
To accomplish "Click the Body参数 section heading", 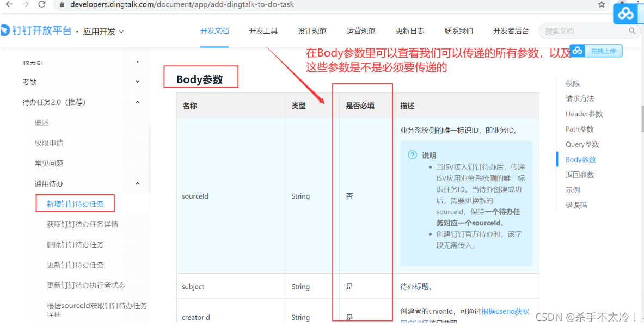I will coord(200,79).
